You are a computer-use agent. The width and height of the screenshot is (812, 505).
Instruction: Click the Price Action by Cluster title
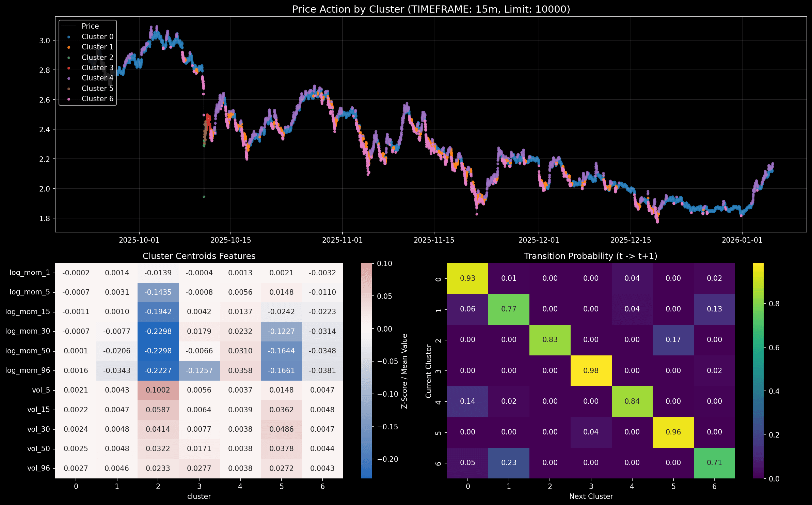[431, 9]
